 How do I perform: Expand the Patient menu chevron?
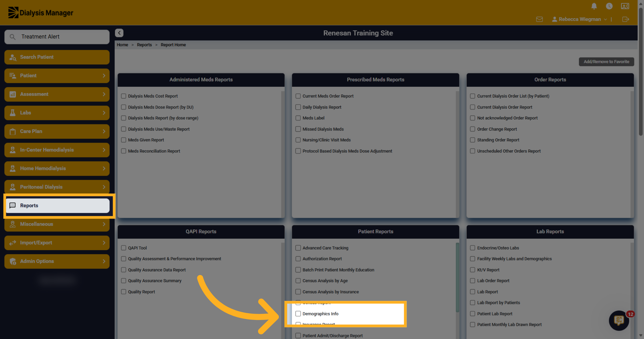click(104, 76)
